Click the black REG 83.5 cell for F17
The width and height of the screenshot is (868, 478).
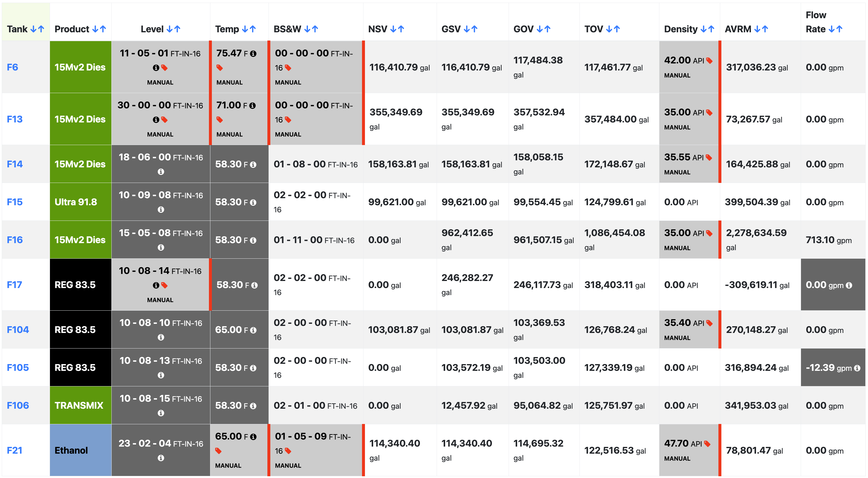[x=81, y=285]
